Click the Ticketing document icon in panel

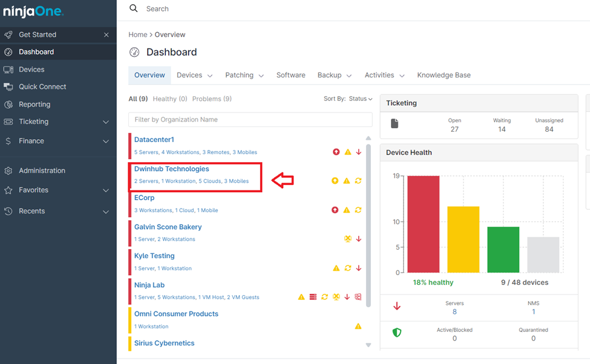tap(395, 124)
